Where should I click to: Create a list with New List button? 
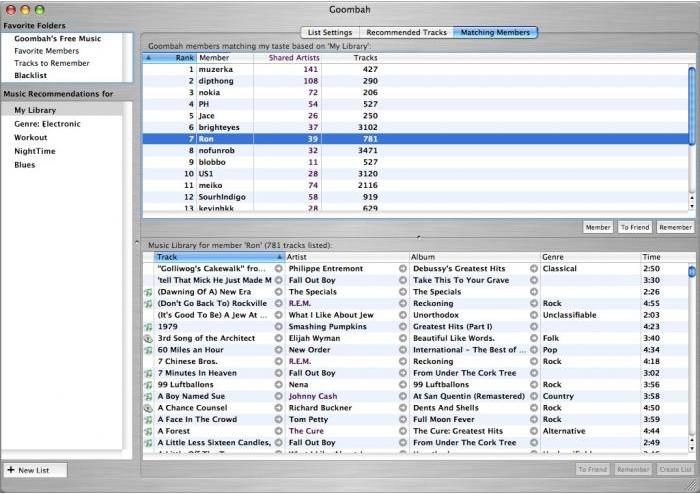(x=35, y=470)
